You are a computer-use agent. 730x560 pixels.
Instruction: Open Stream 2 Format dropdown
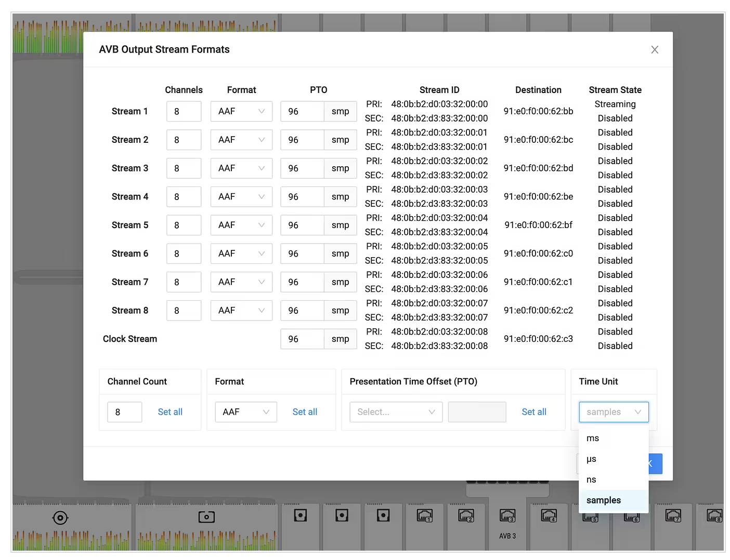[241, 140]
